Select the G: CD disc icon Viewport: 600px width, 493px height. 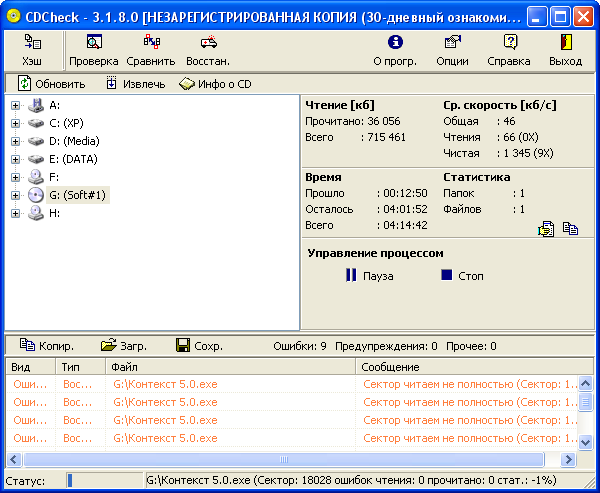click(36, 195)
